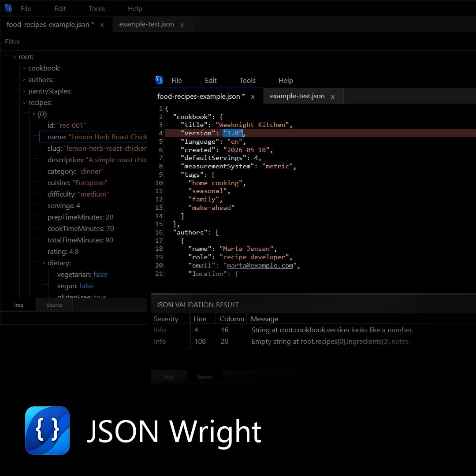Open Tools menu in the back window
The height and width of the screenshot is (476, 476).
[97, 8]
